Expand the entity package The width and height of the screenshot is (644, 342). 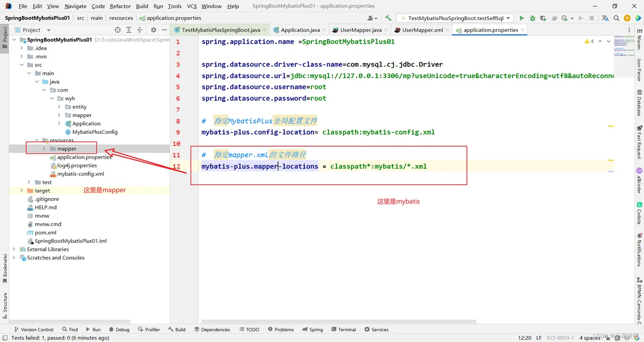pos(59,107)
